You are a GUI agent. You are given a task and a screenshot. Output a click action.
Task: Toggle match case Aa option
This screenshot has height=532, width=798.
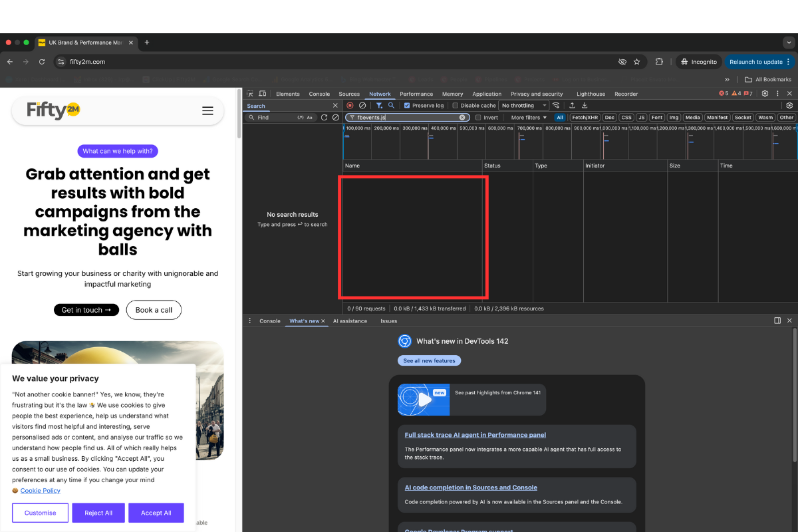(310, 117)
